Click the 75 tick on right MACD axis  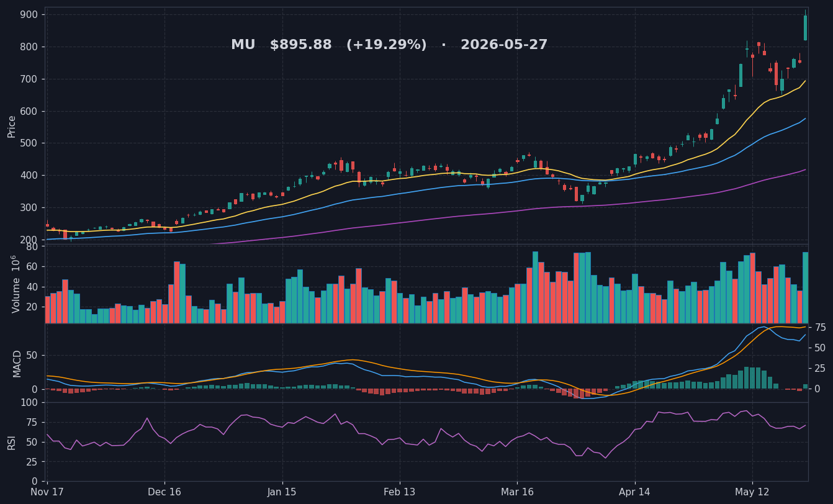tap(820, 328)
